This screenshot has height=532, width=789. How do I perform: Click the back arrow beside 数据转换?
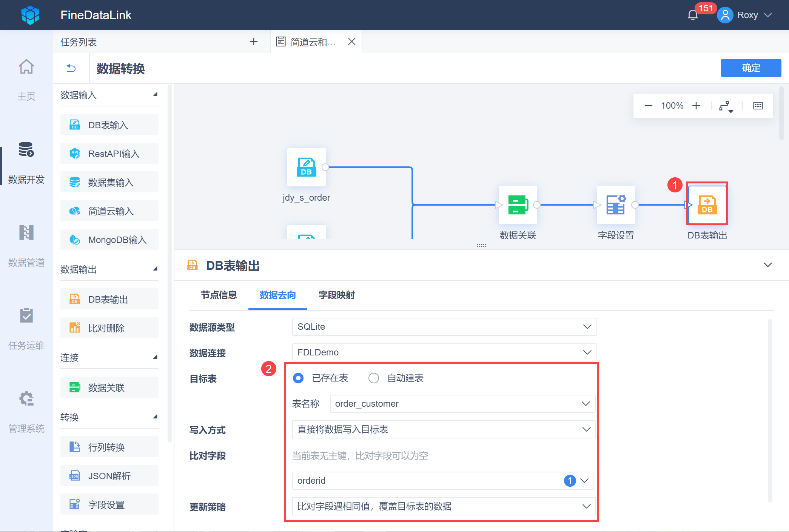(71, 68)
